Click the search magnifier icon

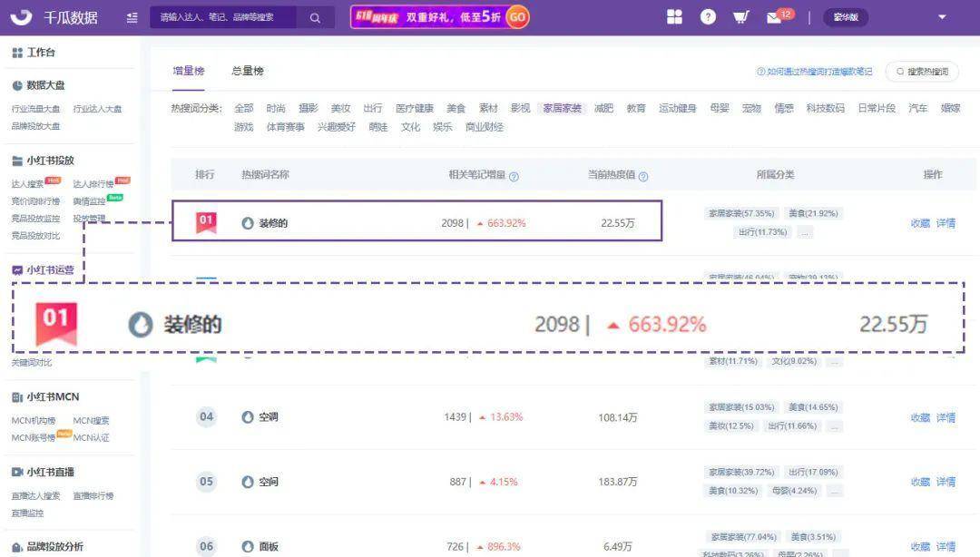click(x=315, y=17)
